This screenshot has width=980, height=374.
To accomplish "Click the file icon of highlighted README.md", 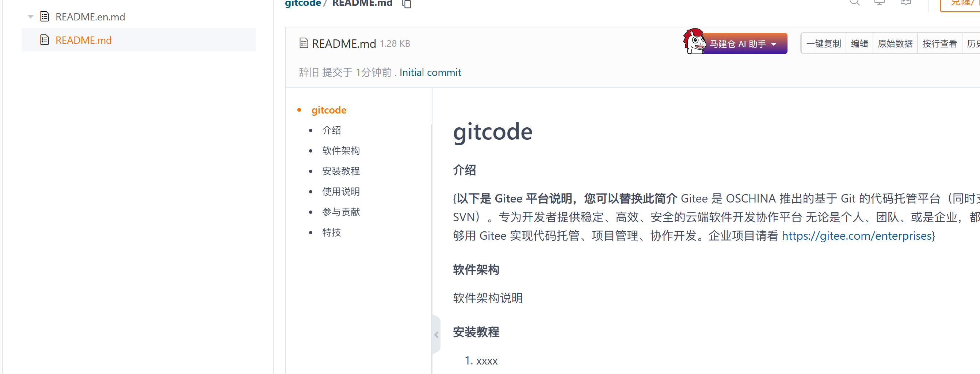I will point(45,40).
